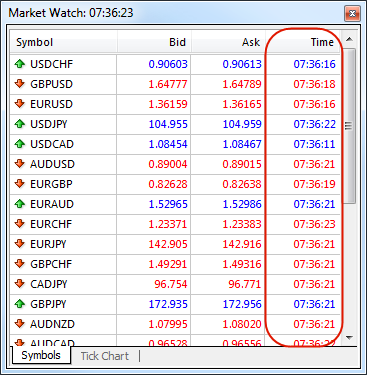367x375 pixels.
Task: Click the scrollbar down arrow
Action: pos(349,338)
